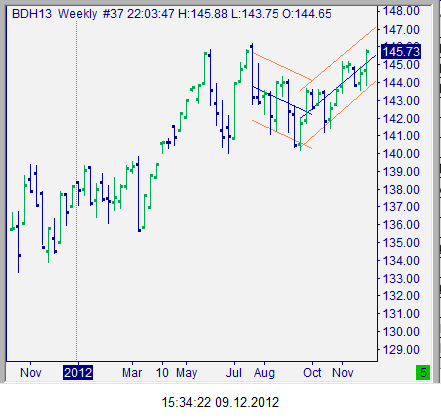Image resolution: width=441 pixels, height=419 pixels.
Task: Click the Oct label on time axis
Action: (x=312, y=372)
